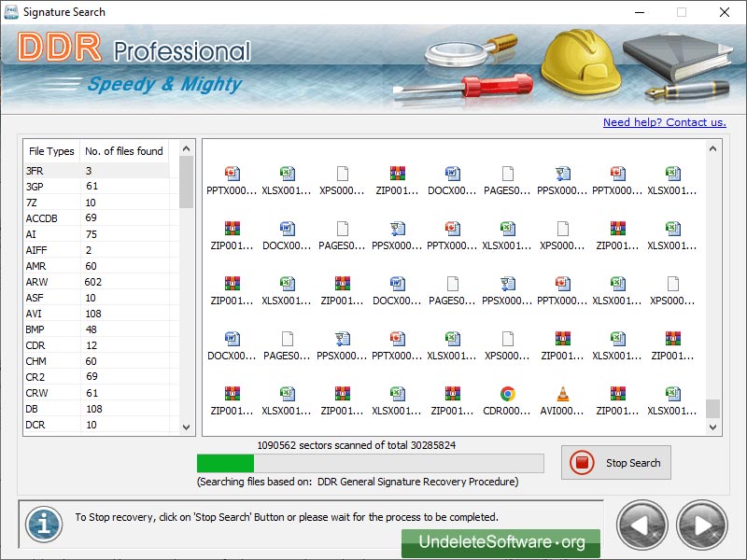The height and width of the screenshot is (560, 747).
Task: Click the 'No. of files found' column header
Action: point(124,151)
